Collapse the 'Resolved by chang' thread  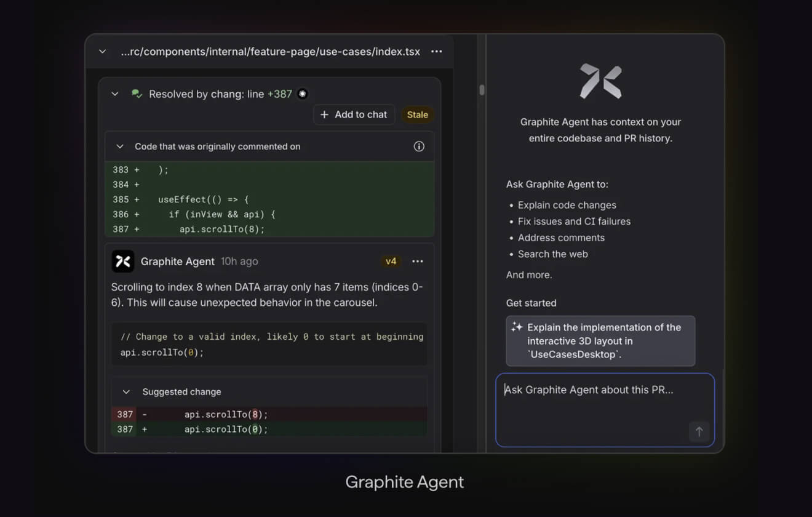[114, 94]
